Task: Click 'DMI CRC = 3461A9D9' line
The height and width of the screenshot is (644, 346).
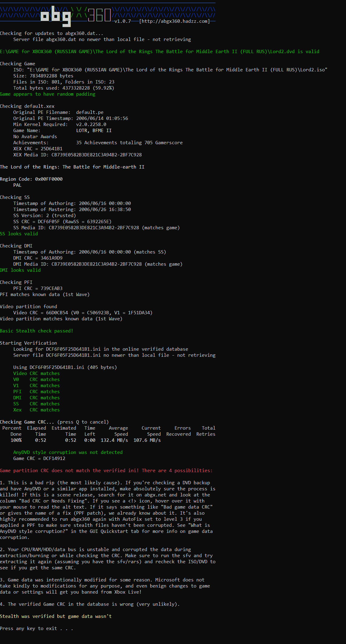Action: click(x=38, y=258)
